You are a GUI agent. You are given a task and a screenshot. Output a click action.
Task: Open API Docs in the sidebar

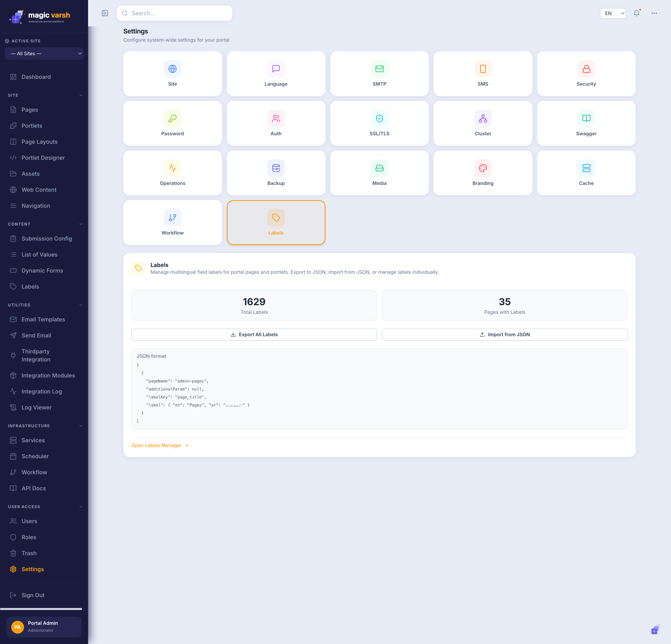[x=44, y=488]
